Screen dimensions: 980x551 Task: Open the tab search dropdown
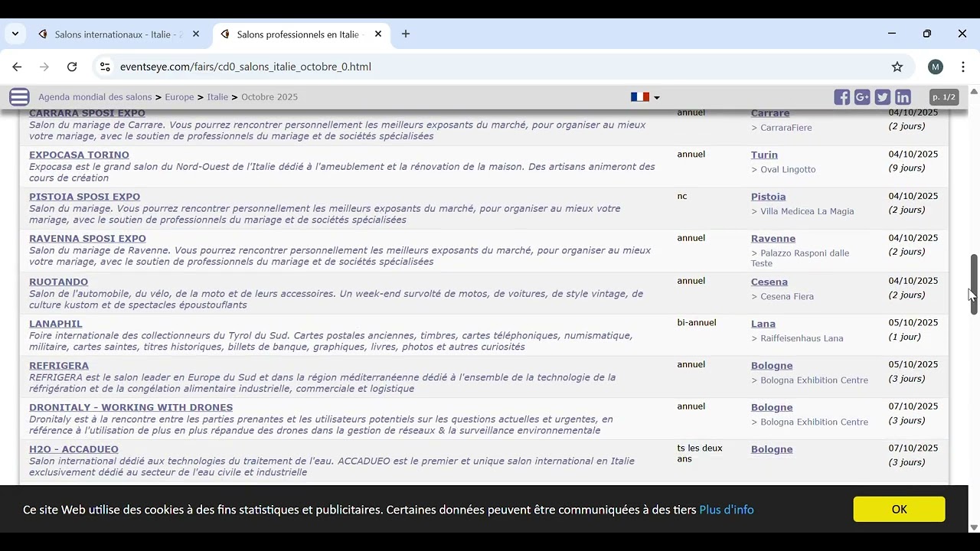coord(15,34)
